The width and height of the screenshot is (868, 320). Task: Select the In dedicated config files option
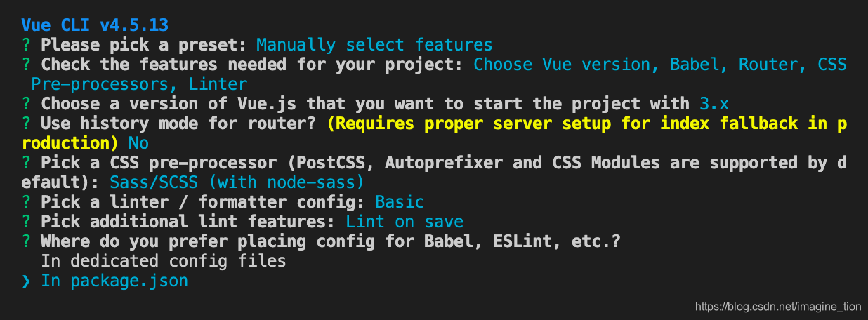coord(163,261)
